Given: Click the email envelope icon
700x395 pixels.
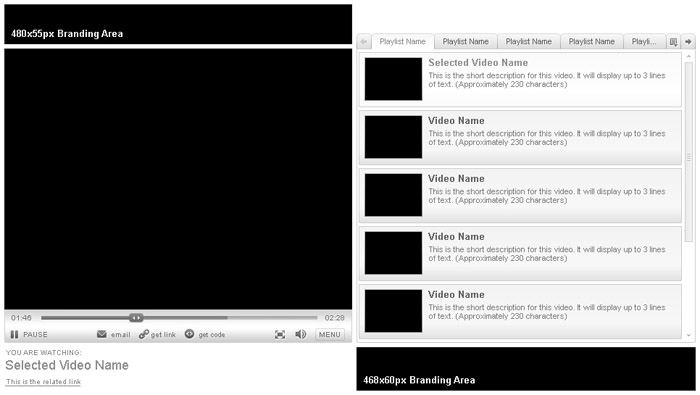Looking at the screenshot, I should coord(102,334).
